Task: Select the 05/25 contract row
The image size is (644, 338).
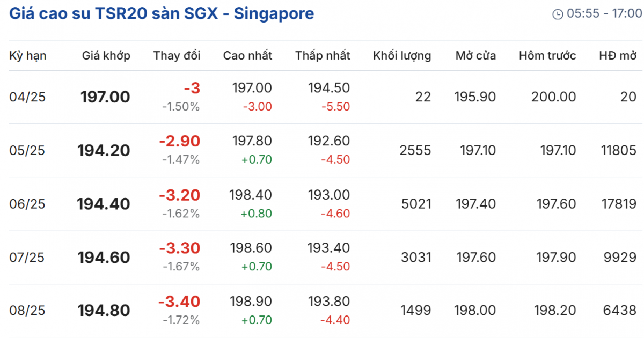Action: pyautogui.click(x=27, y=151)
